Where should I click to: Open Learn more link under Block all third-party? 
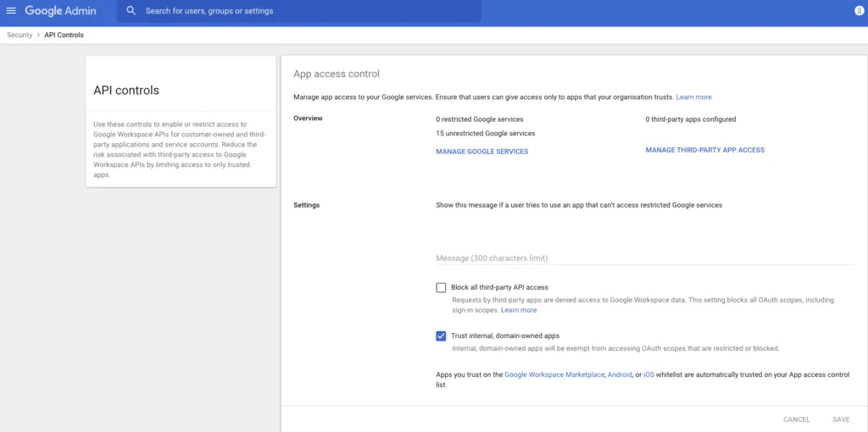tap(519, 310)
